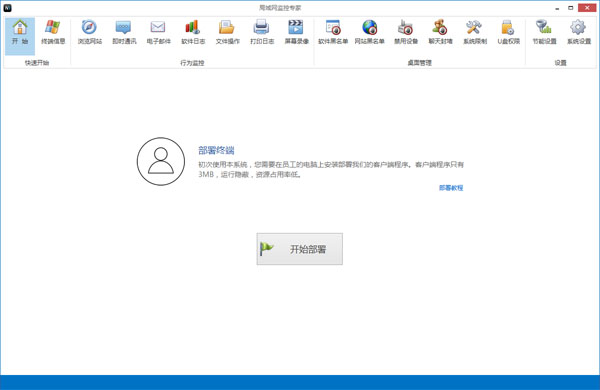The height and width of the screenshot is (390, 600).
Task: Open 文件操作 file operations
Action: click(227, 32)
